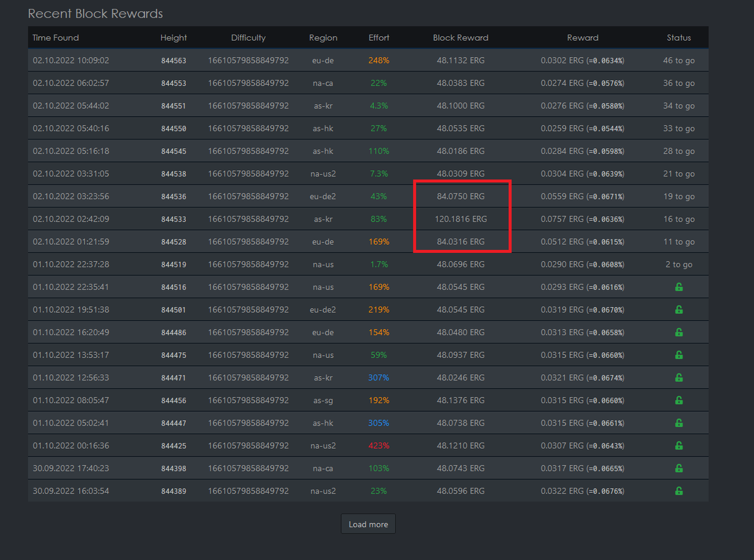Click block height 844519
The image size is (754, 560).
coord(173,264)
